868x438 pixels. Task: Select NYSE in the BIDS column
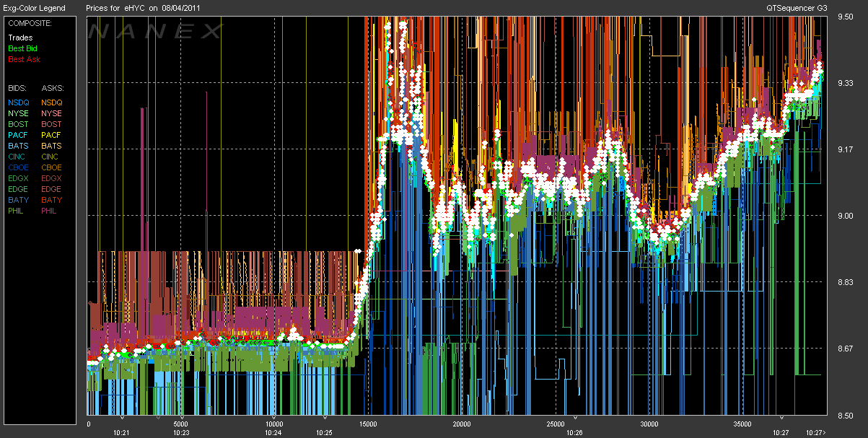(x=18, y=113)
